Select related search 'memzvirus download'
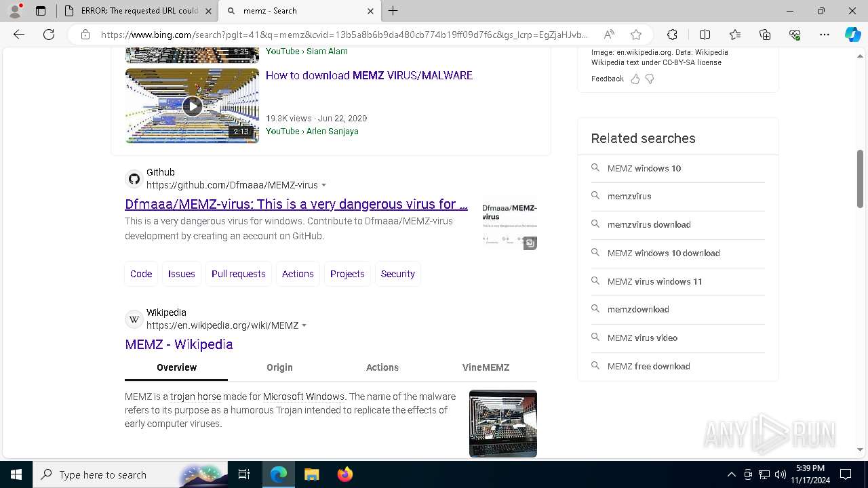 pyautogui.click(x=678, y=225)
